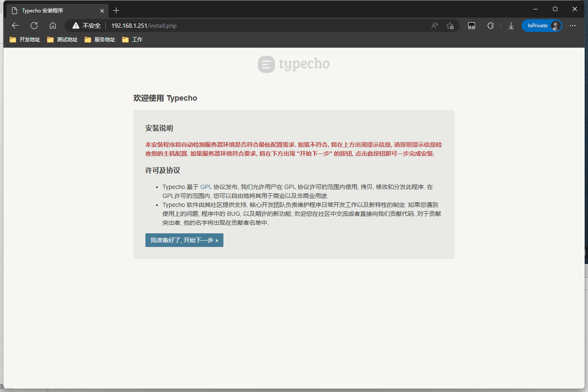Open the 开发地址 bookmarks folder
The height and width of the screenshot is (392, 588).
coord(25,40)
